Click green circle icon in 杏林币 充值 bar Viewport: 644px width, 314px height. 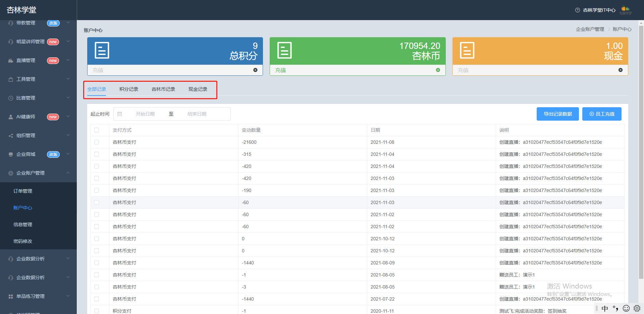coord(438,70)
